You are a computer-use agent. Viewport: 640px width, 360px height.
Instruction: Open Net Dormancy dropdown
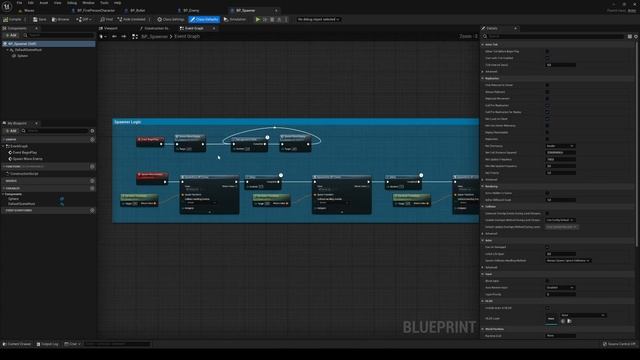click(x=560, y=146)
